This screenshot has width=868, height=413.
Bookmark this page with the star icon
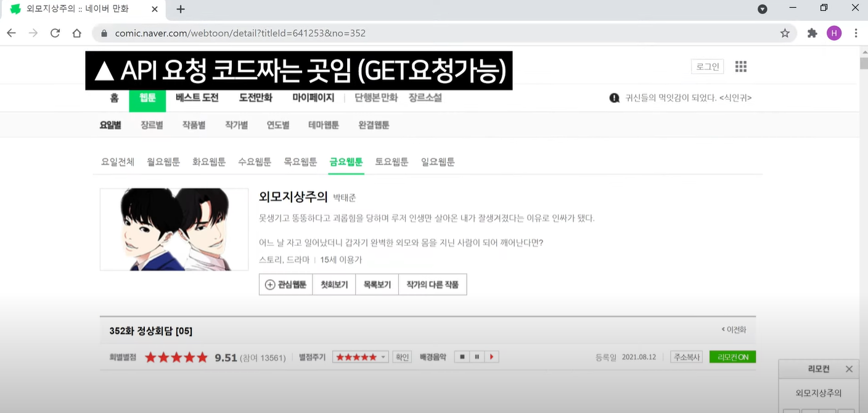point(785,33)
